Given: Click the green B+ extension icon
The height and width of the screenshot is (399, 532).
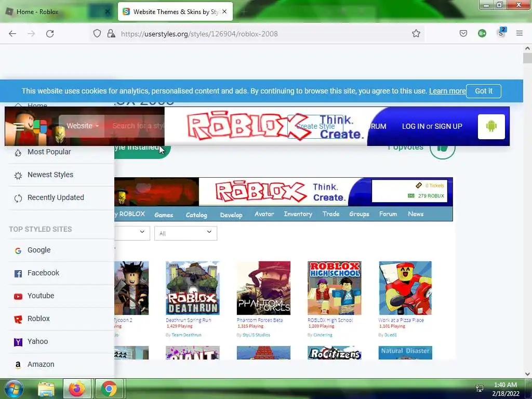Looking at the screenshot, I should click(482, 33).
